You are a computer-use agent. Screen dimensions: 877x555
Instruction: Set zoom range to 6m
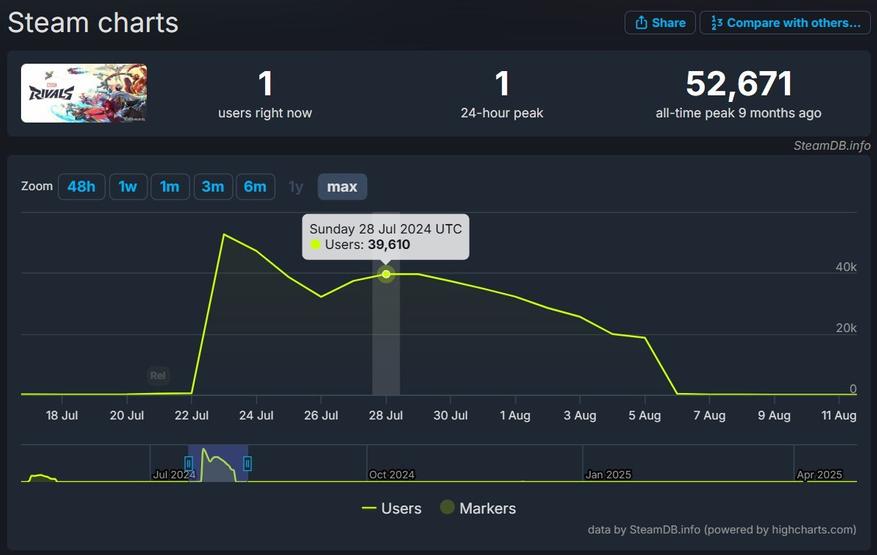255,186
